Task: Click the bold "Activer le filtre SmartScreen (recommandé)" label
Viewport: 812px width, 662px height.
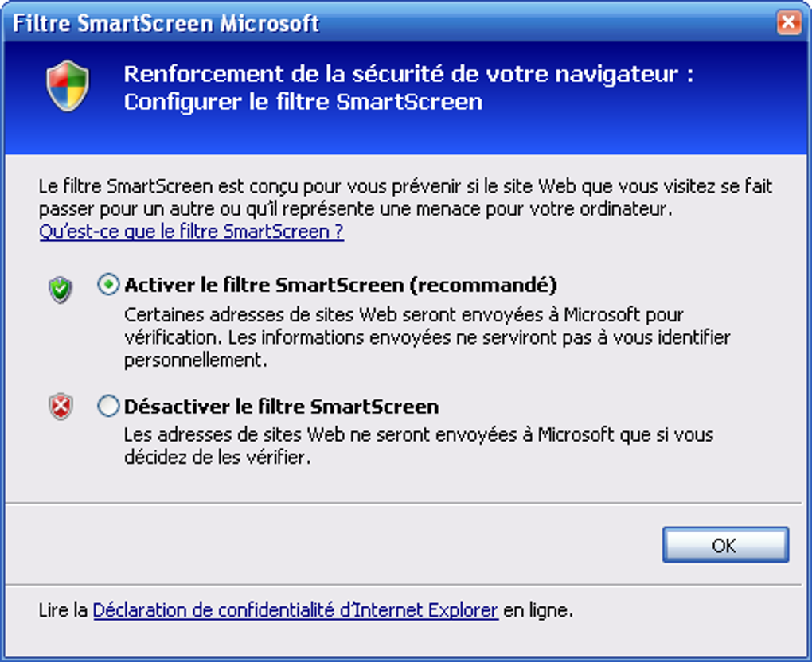Action: click(x=341, y=285)
